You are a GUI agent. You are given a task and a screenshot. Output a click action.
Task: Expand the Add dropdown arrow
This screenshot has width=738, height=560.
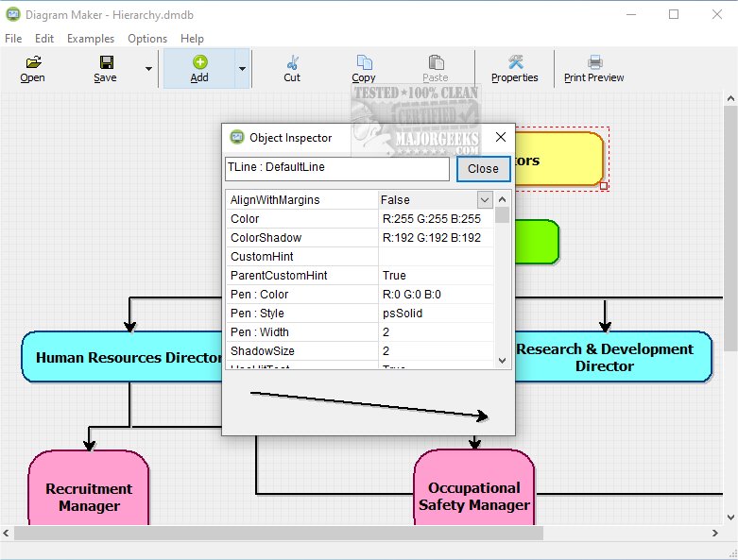(242, 69)
